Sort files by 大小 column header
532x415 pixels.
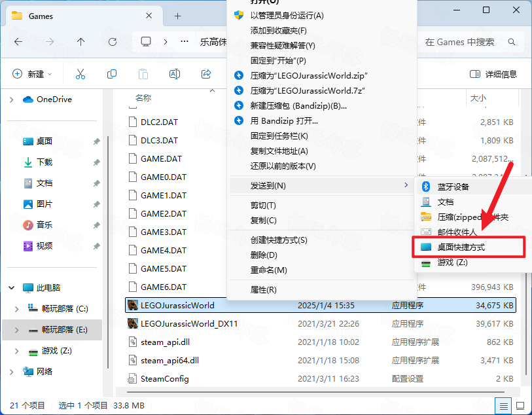click(478, 98)
